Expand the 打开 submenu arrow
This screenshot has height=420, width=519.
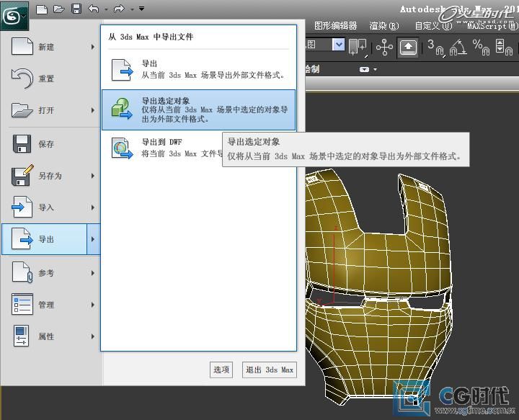[x=93, y=110]
